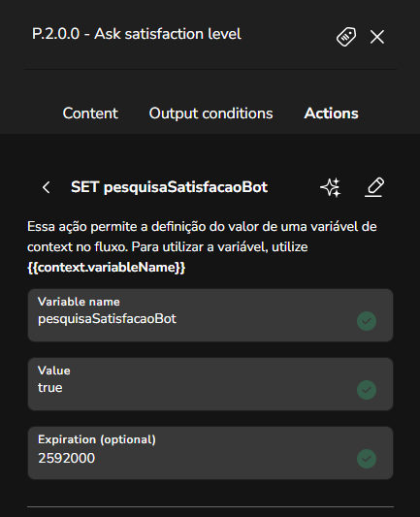The image size is (420, 517).
Task: Close the Ask satisfaction level panel
Action: pos(376,37)
